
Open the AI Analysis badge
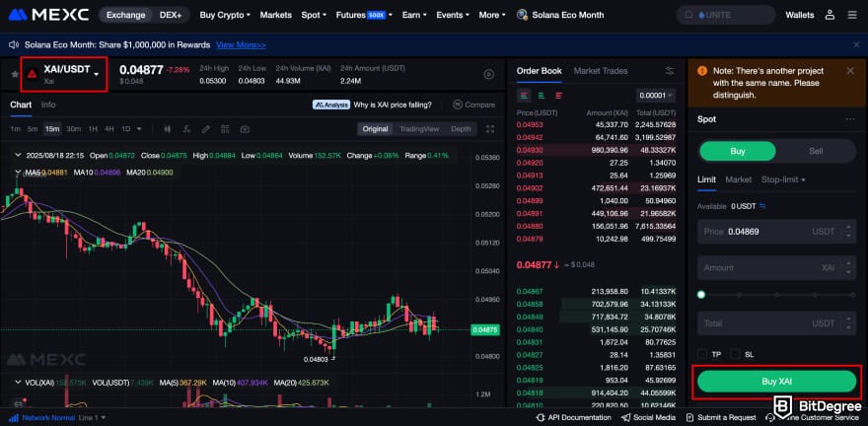pos(331,105)
